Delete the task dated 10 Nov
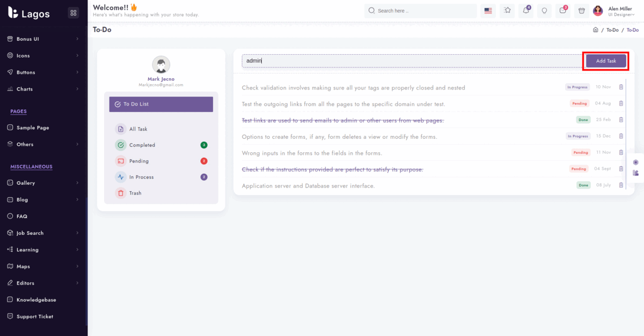The image size is (644, 336). point(621,87)
